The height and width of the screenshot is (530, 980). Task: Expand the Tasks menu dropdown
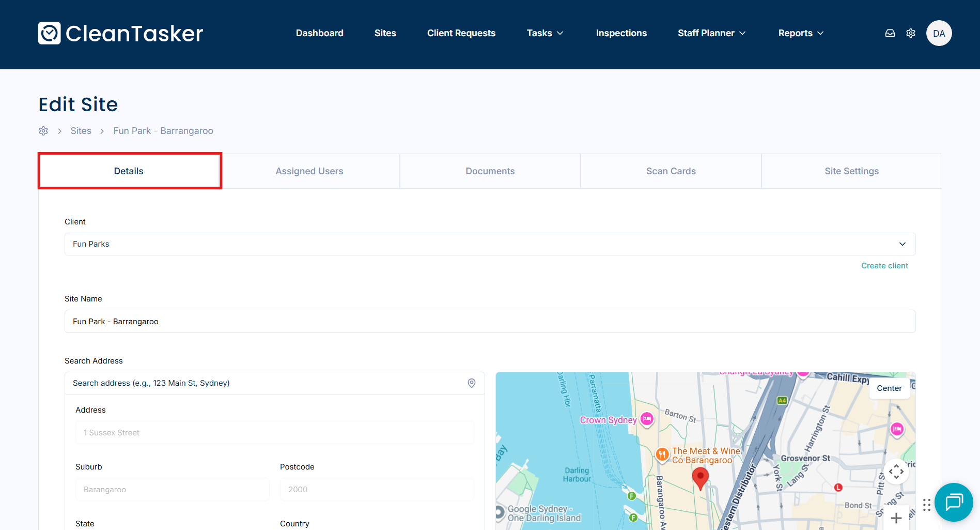point(545,33)
